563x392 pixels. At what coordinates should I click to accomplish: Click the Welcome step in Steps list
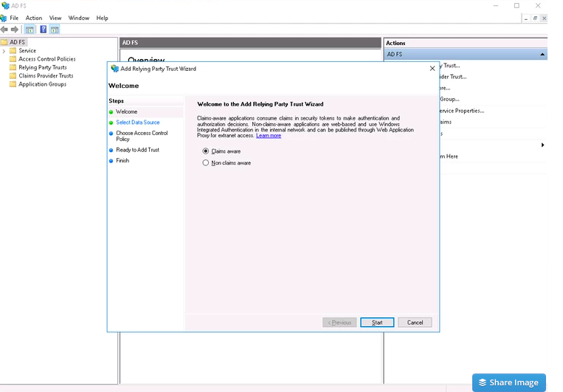pos(126,111)
